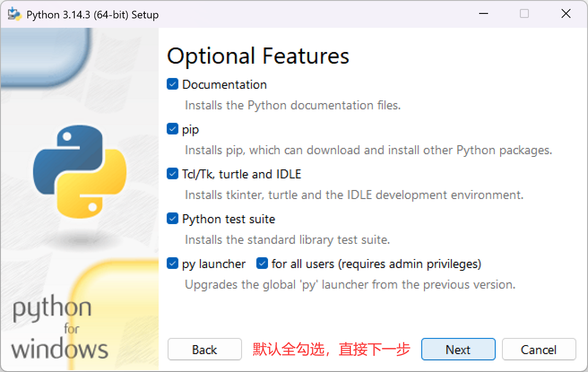Uncheck for all users checkbox
Viewport: 588px width, 372px height.
tap(262, 264)
